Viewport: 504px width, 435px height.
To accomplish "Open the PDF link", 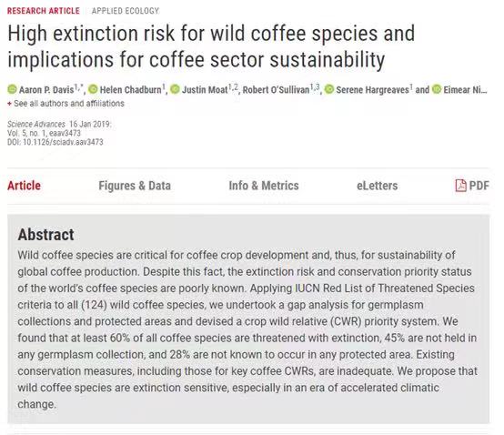I will coord(472,186).
